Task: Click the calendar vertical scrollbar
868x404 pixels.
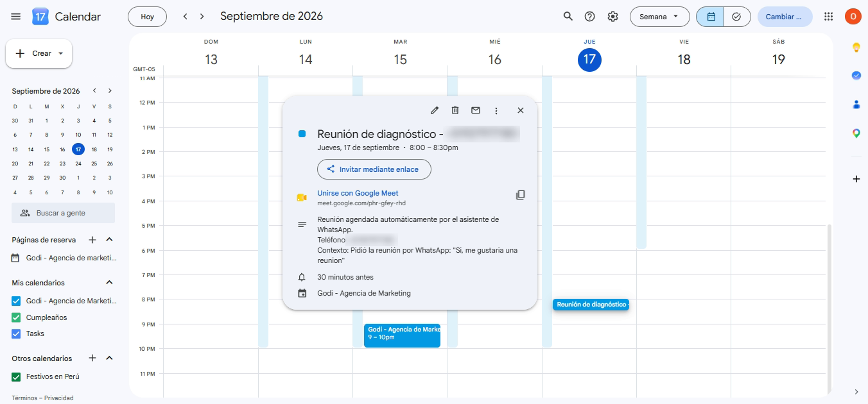Action: click(x=829, y=308)
